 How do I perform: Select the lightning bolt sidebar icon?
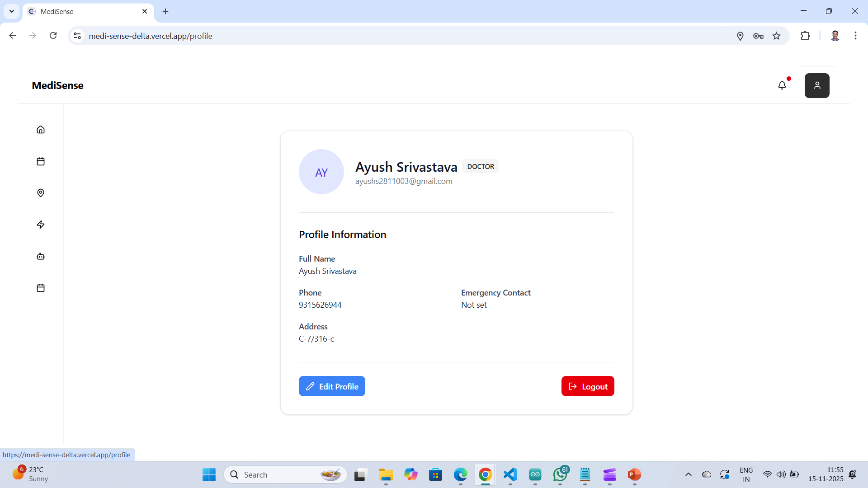tap(41, 225)
